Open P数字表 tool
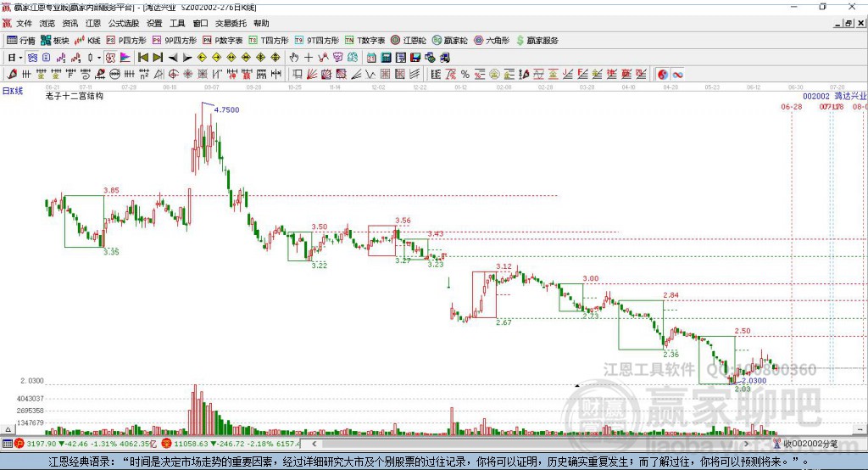This screenshot has width=868, height=470. tap(223, 41)
